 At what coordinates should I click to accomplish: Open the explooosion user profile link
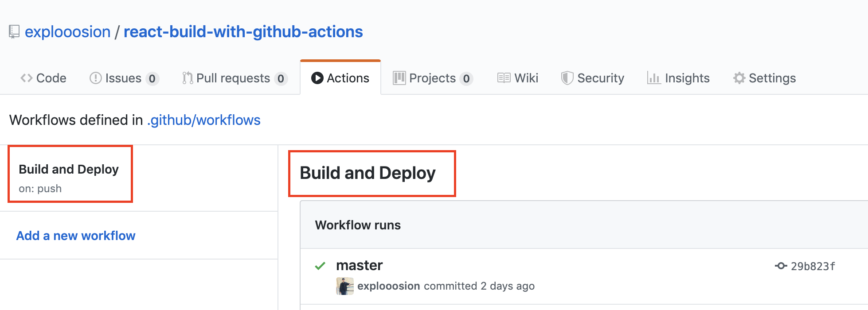pyautogui.click(x=67, y=32)
